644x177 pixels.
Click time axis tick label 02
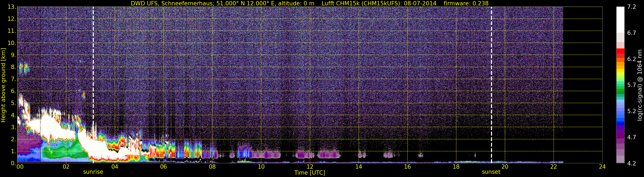(66, 167)
